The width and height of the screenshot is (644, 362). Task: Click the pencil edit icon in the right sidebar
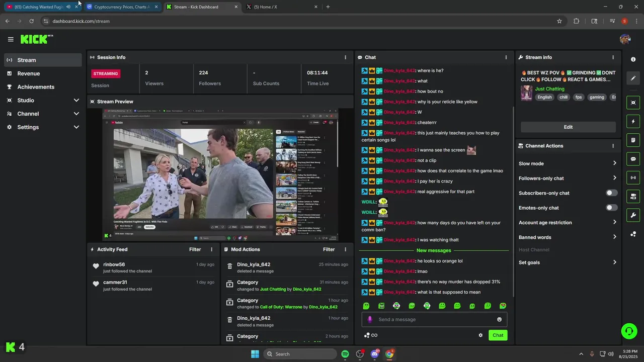point(633,78)
